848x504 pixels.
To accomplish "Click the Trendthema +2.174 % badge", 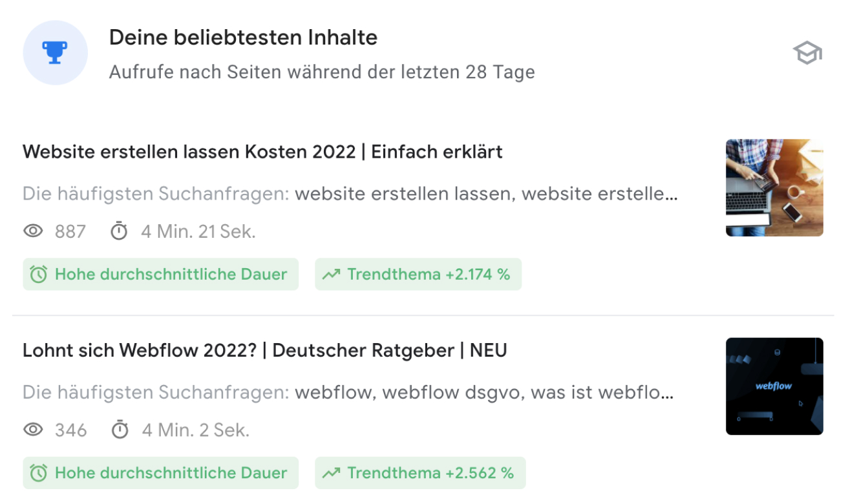I will pyautogui.click(x=418, y=275).
